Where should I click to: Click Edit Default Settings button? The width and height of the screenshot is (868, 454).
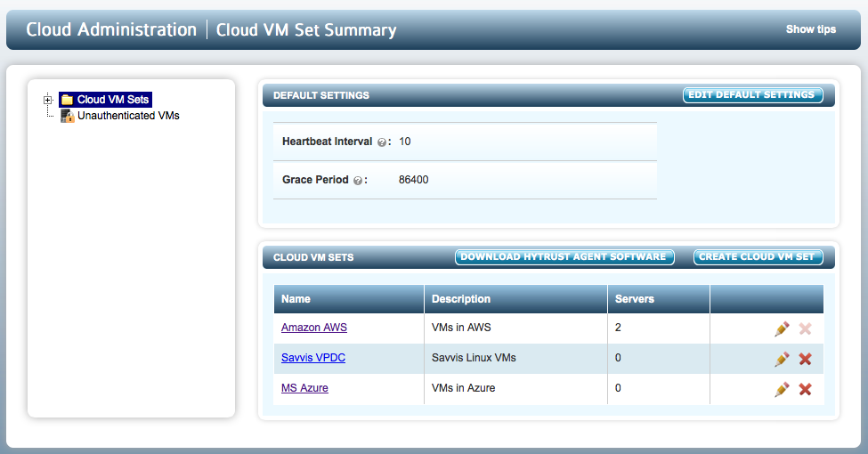pyautogui.click(x=752, y=95)
